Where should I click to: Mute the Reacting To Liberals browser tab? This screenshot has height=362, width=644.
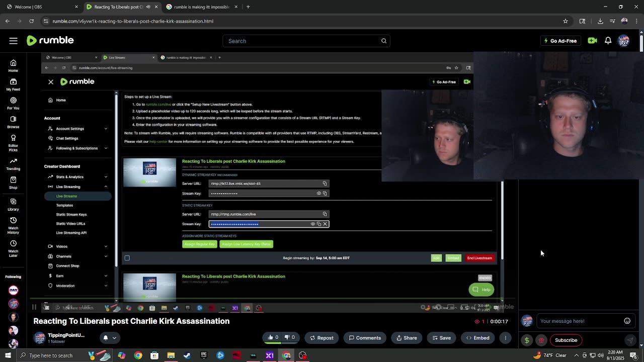click(148, 7)
